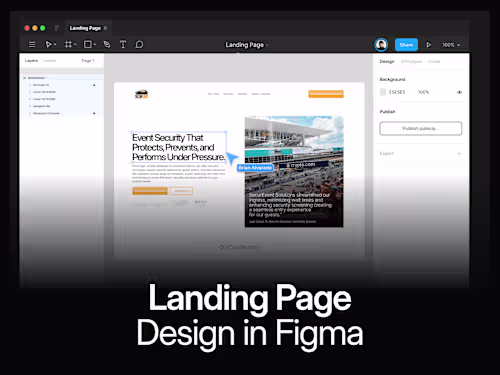Switch to the Design tab
Screen dimensions: 500x375
(387, 61)
